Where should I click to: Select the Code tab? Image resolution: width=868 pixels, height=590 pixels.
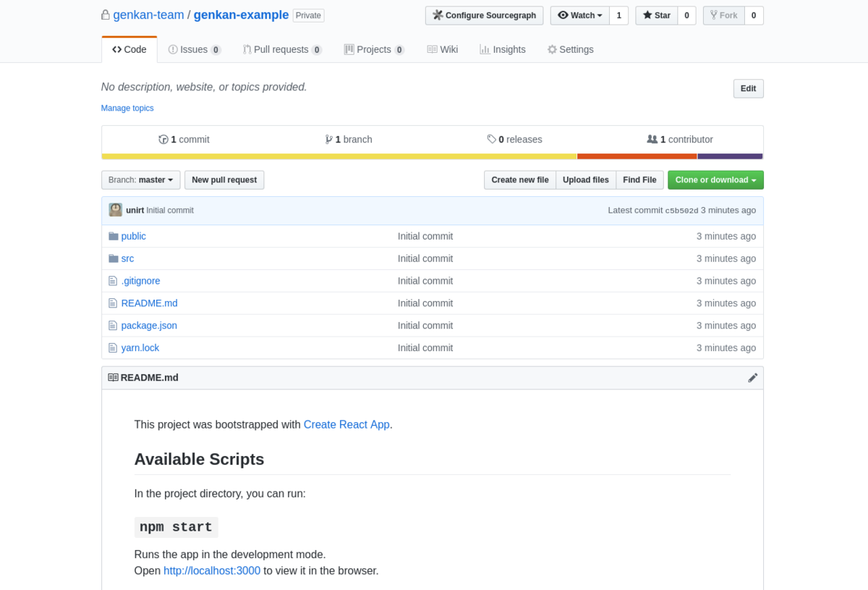tap(129, 49)
